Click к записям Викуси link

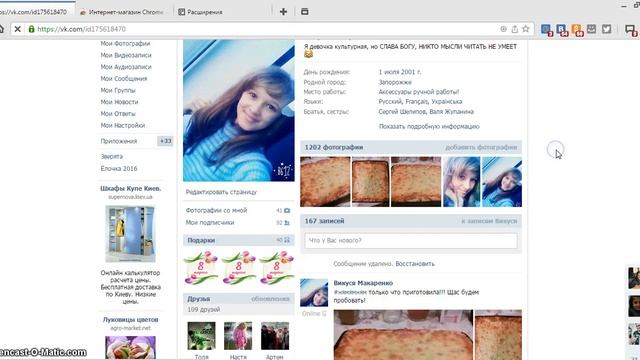[489, 221]
